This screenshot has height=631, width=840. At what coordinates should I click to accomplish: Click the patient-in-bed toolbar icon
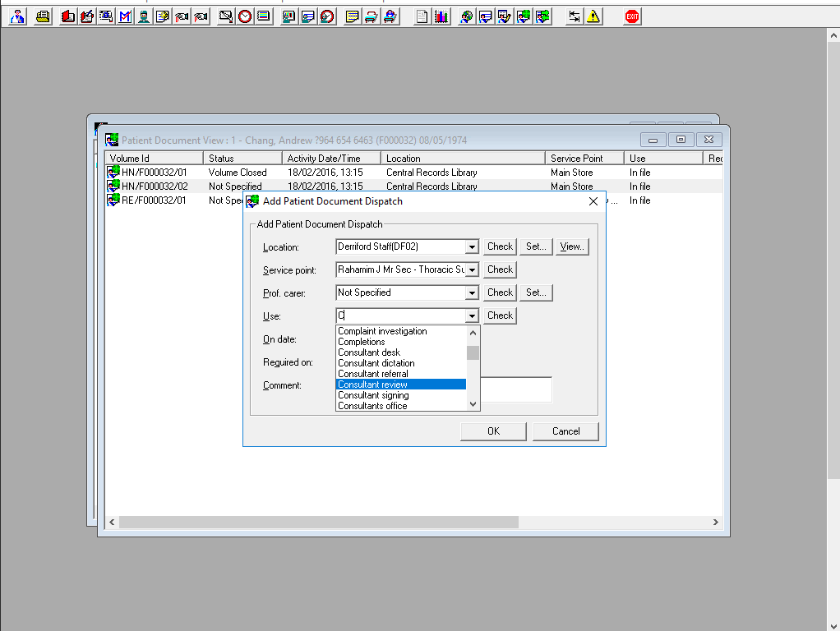390,16
